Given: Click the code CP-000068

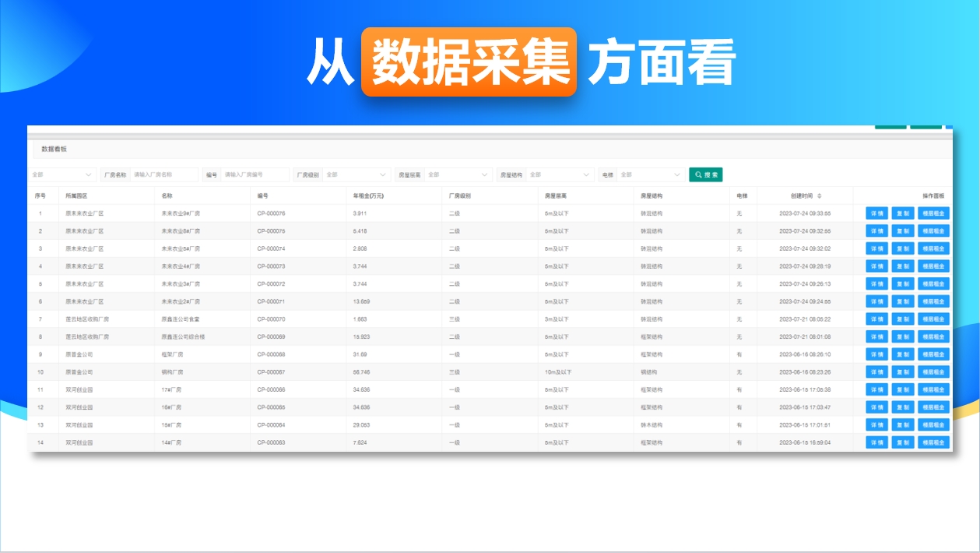Looking at the screenshot, I should click(x=271, y=354).
